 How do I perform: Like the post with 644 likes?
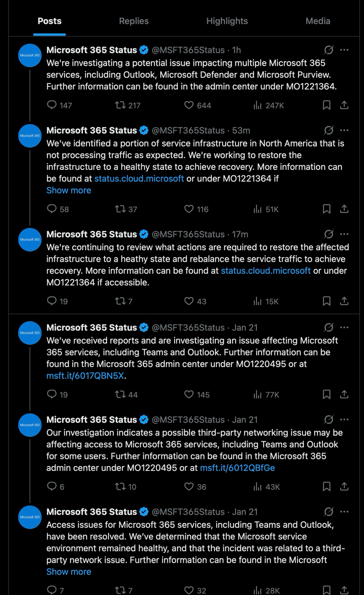coord(189,105)
